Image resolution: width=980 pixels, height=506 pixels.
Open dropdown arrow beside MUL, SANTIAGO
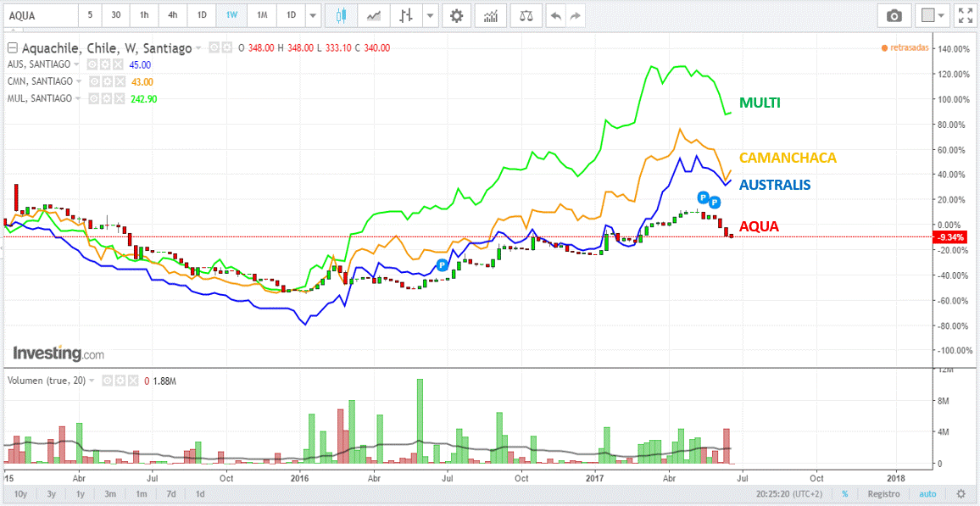(x=78, y=98)
